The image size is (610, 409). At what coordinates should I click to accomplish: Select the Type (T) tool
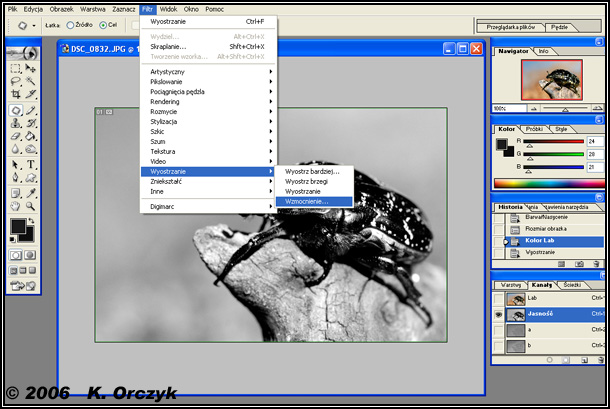coord(32,164)
